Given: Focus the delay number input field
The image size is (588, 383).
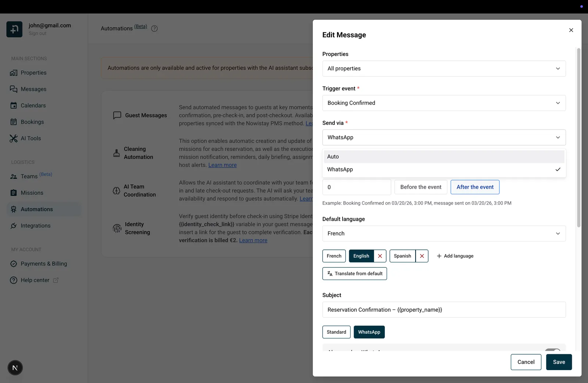Looking at the screenshot, I should (356, 187).
